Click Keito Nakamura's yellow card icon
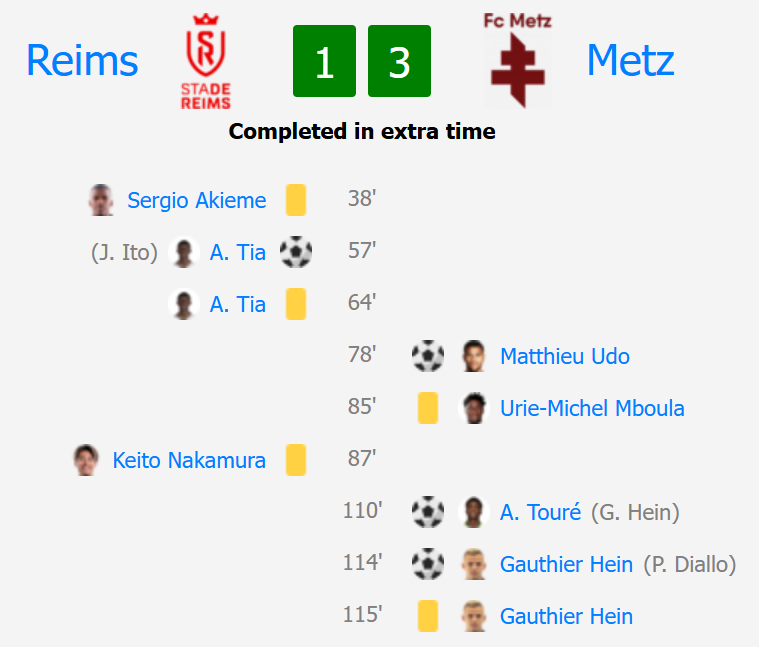Viewport: 759px width, 647px height. (296, 460)
